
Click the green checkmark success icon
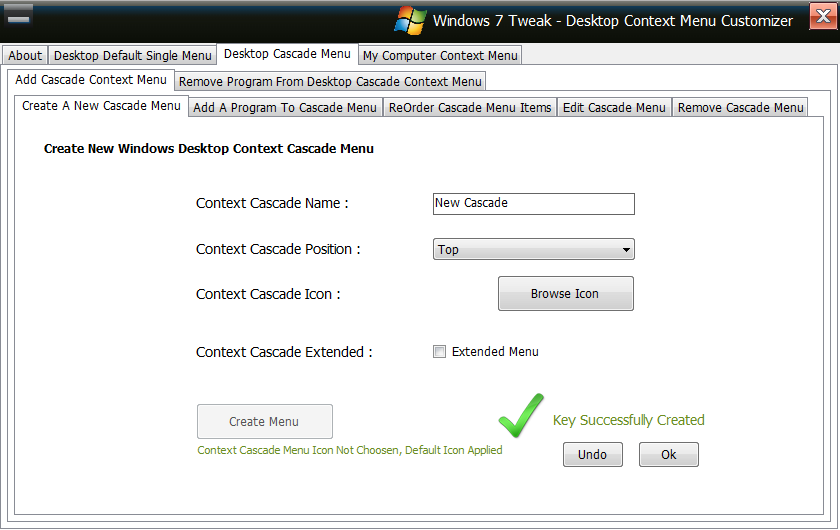[521, 416]
